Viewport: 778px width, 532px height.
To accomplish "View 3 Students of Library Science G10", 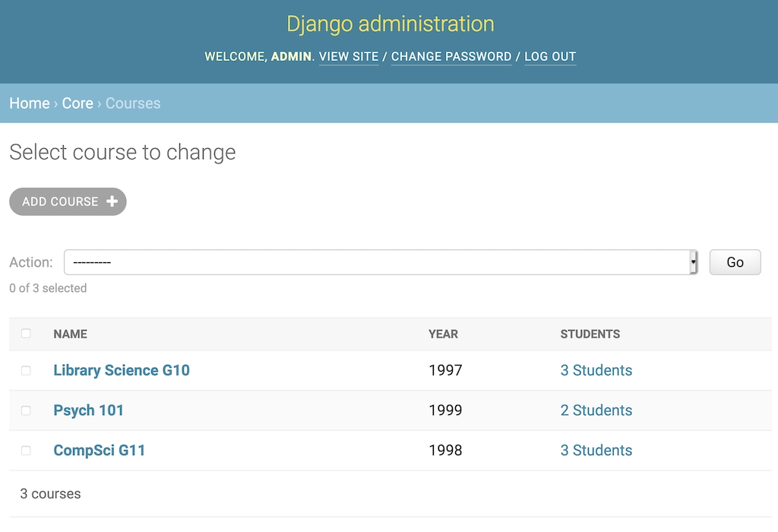I will (596, 370).
